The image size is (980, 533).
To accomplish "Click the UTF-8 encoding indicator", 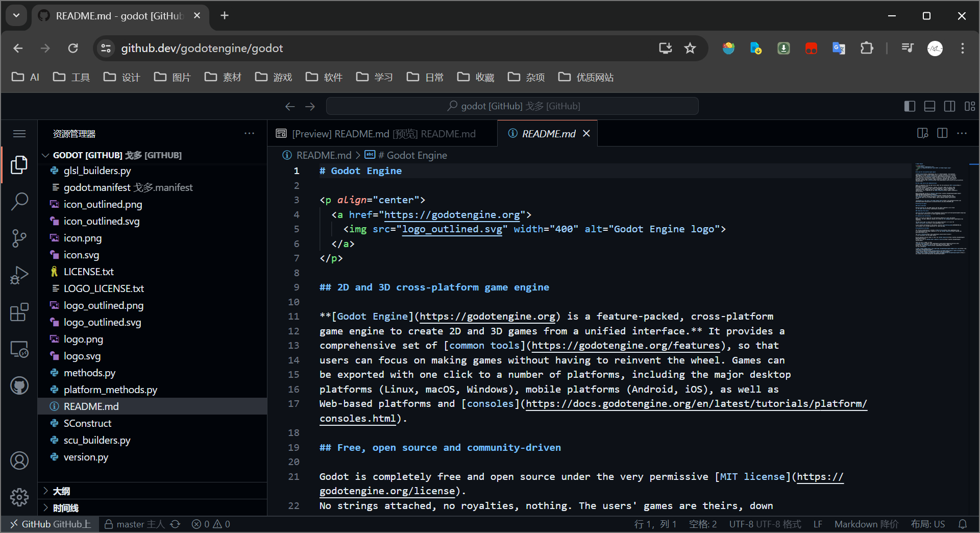I will [765, 524].
